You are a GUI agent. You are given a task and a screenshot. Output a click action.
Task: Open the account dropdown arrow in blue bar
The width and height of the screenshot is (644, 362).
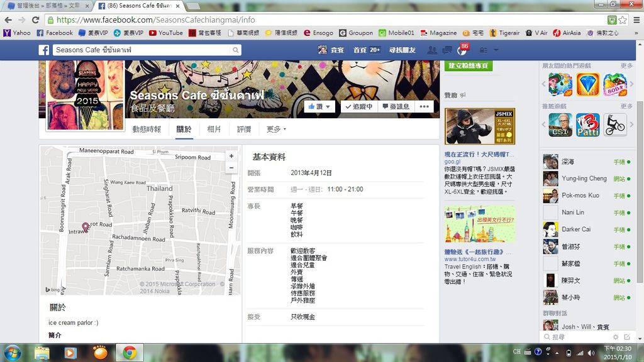pyautogui.click(x=496, y=50)
